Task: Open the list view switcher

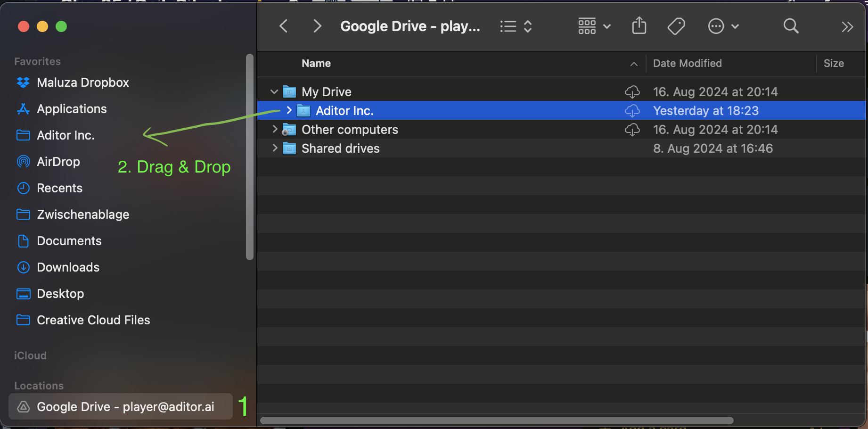Action: point(516,26)
